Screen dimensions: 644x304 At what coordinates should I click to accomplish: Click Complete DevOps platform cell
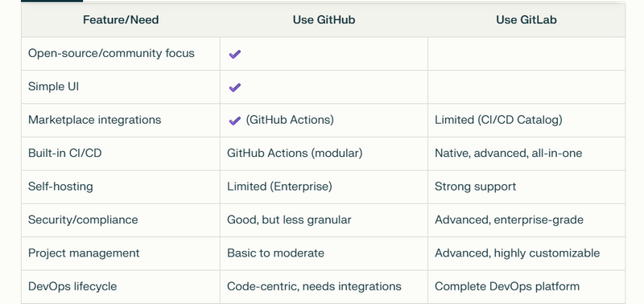[526, 286]
